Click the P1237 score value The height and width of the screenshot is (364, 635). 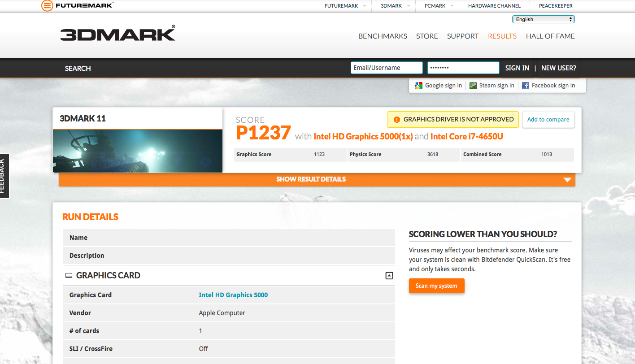[264, 133]
